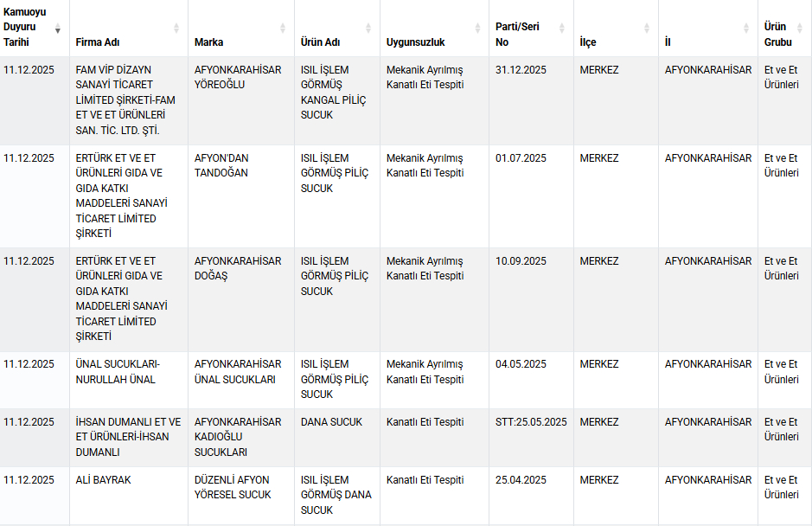
Task: Toggle sort on Parti/Seri No column
Action: [x=562, y=29]
